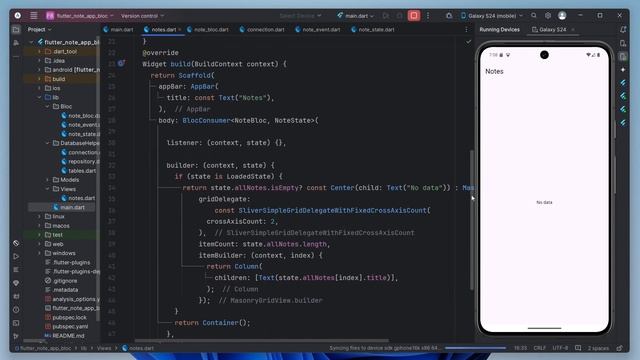
Task: Open the last Flutter tool icon in right sidebar
Action: point(623,122)
